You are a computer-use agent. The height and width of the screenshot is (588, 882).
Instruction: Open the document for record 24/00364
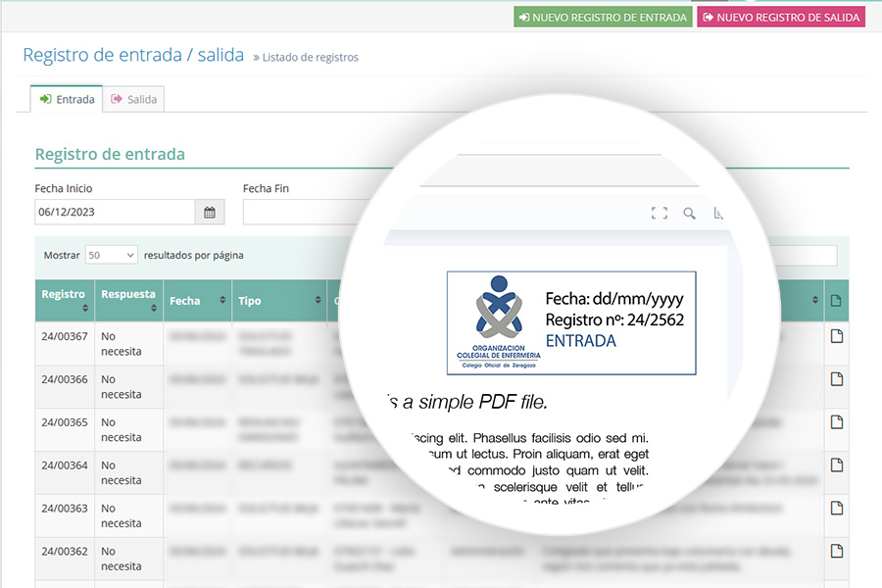pos(837,465)
